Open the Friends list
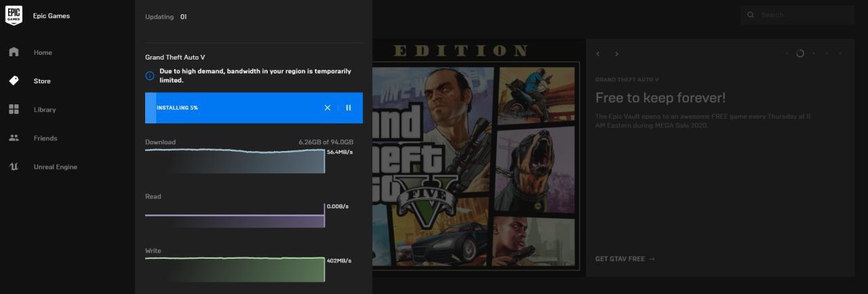 [x=45, y=138]
